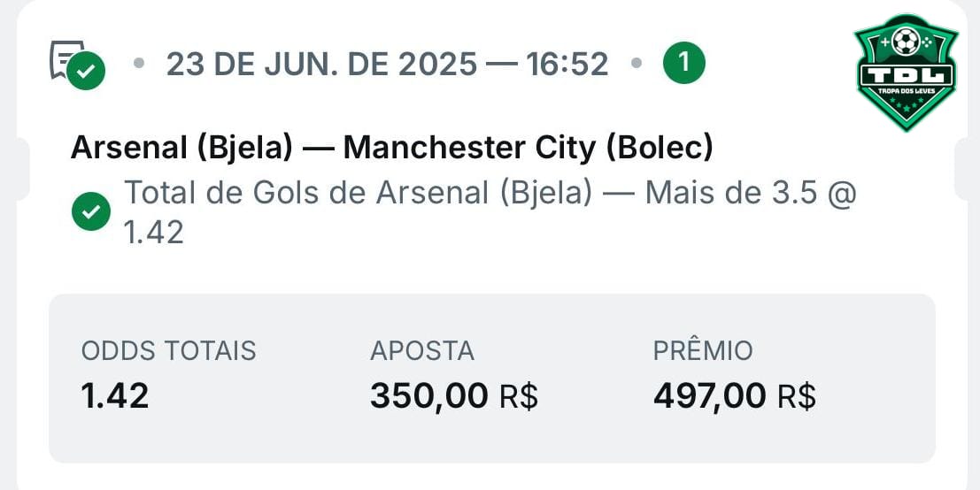Screen dimensions: 980x490
Task: Click the bet slip receipt icon
Action: point(76,65)
